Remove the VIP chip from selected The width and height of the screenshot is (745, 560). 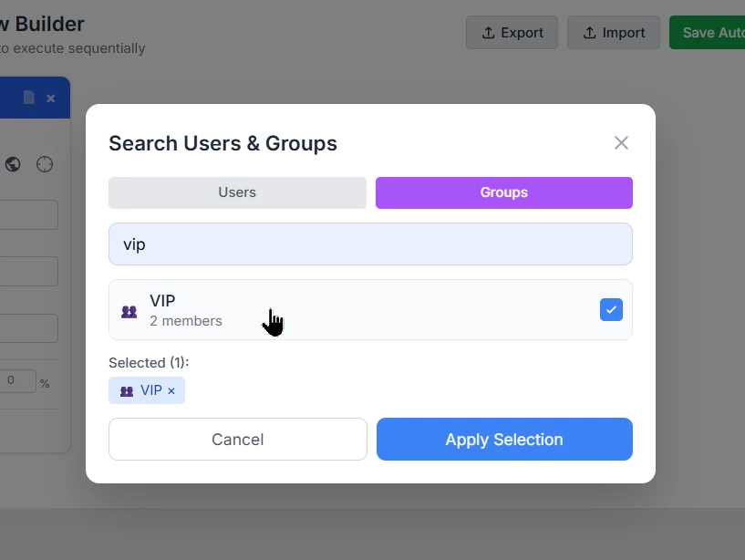[x=171, y=391]
